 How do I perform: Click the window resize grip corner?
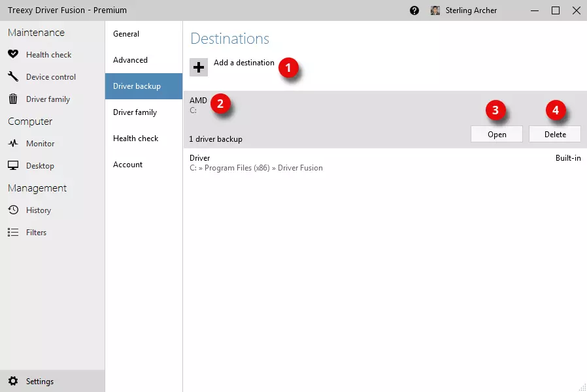click(582, 388)
